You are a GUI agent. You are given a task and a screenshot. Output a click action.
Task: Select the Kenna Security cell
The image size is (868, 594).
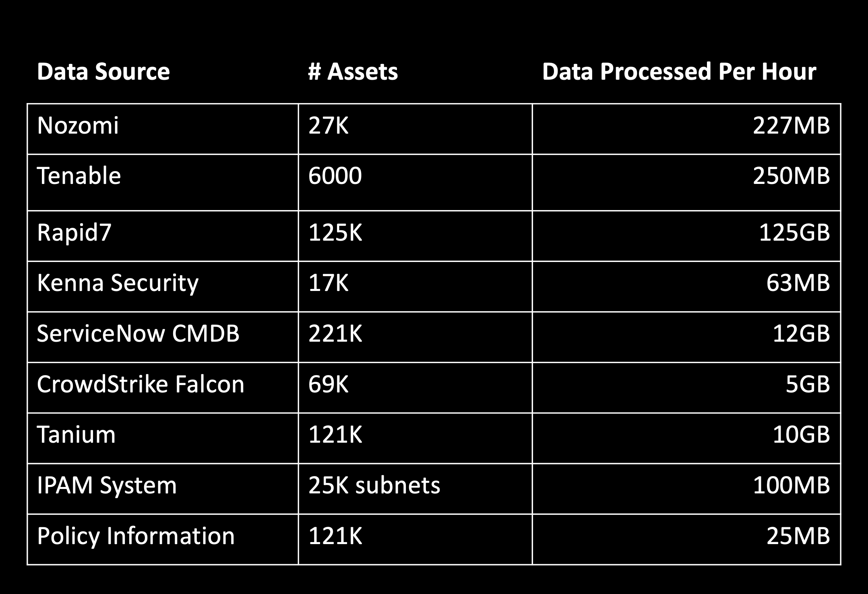(163, 287)
